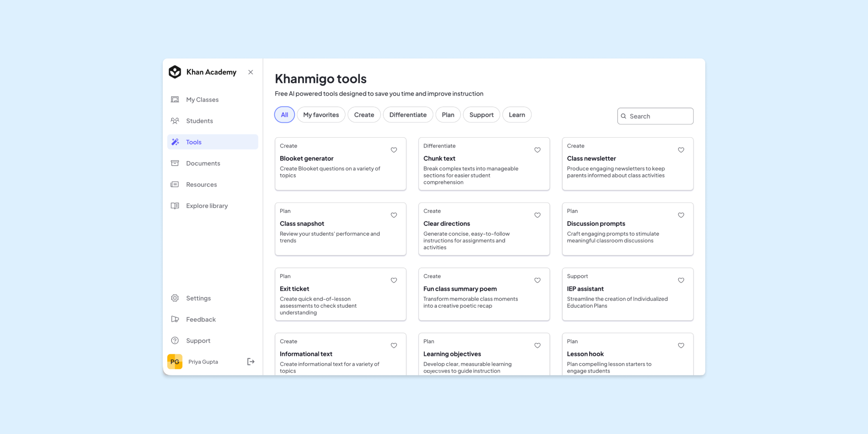Image resolution: width=868 pixels, height=434 pixels.
Task: Click the Priya Gupta account name
Action: [203, 362]
